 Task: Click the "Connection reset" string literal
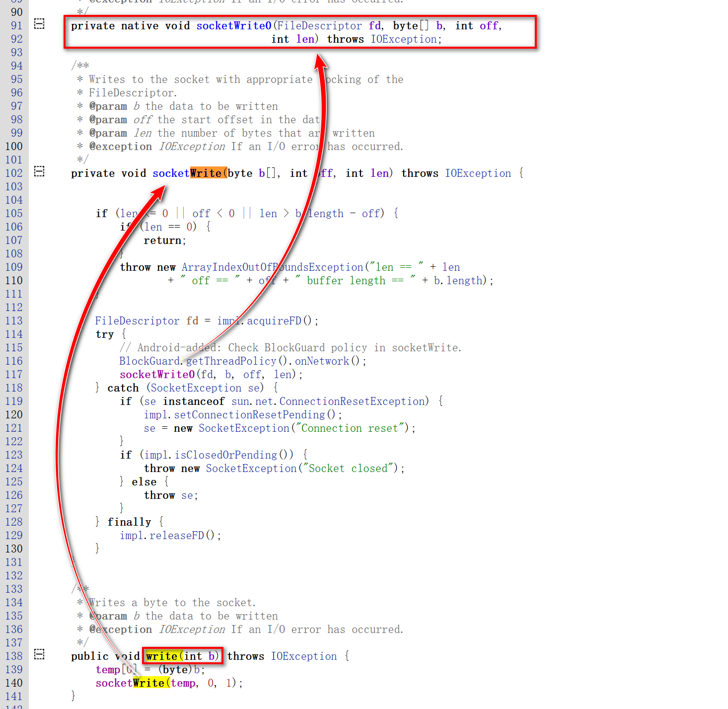point(349,428)
